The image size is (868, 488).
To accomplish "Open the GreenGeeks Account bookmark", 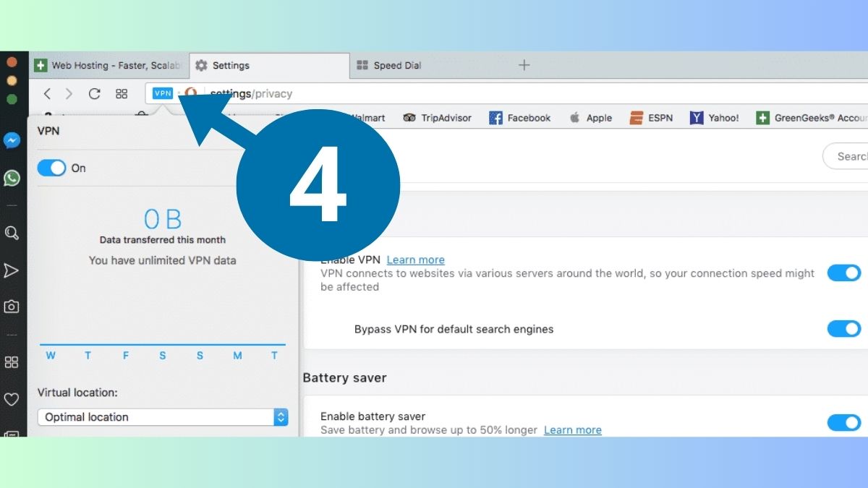I will pyautogui.click(x=811, y=118).
